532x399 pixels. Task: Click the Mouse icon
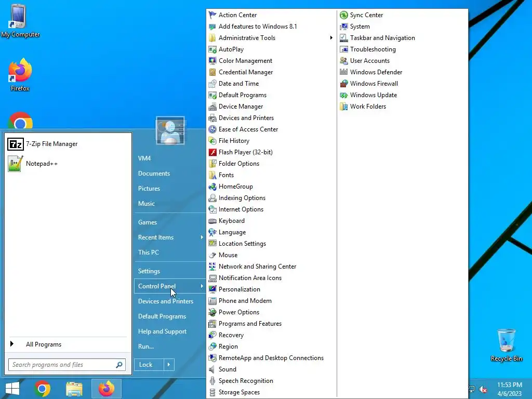coord(212,255)
